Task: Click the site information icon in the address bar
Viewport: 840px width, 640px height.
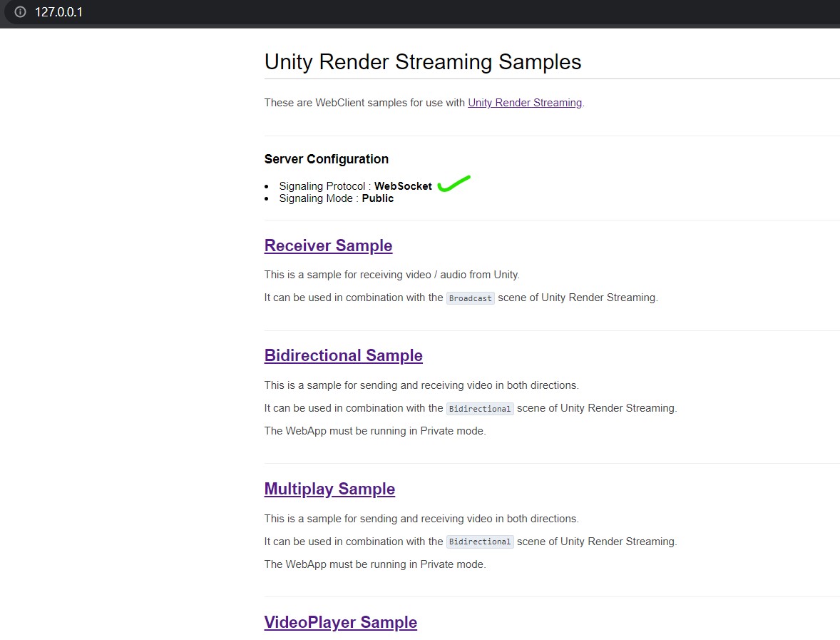Action: click(19, 11)
